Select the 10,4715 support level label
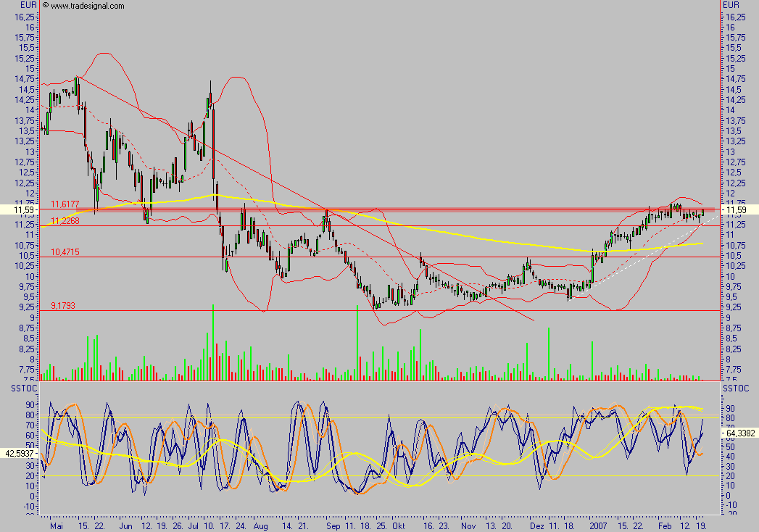The image size is (759, 532). click(x=65, y=252)
